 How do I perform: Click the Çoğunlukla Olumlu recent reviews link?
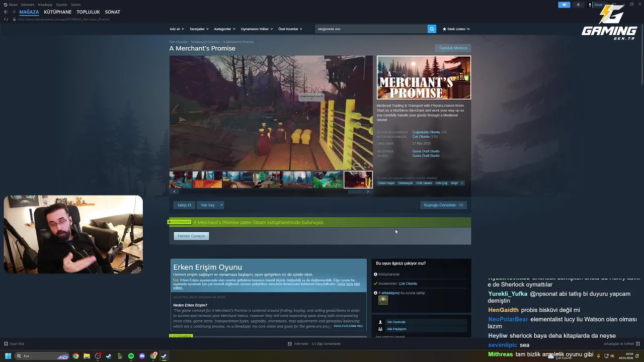426,132
